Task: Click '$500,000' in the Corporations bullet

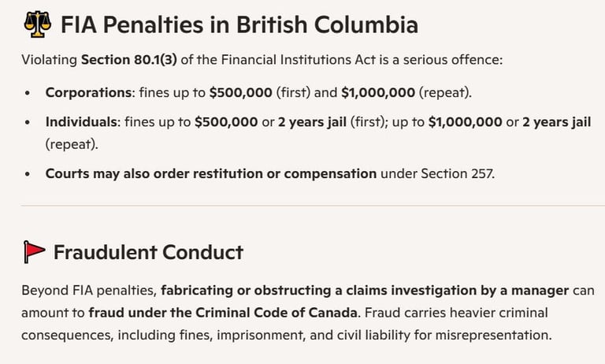Action: pos(239,92)
